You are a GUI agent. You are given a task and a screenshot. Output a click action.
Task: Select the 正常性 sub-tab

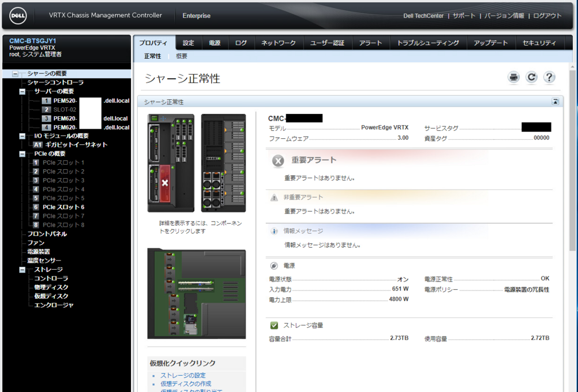point(152,56)
